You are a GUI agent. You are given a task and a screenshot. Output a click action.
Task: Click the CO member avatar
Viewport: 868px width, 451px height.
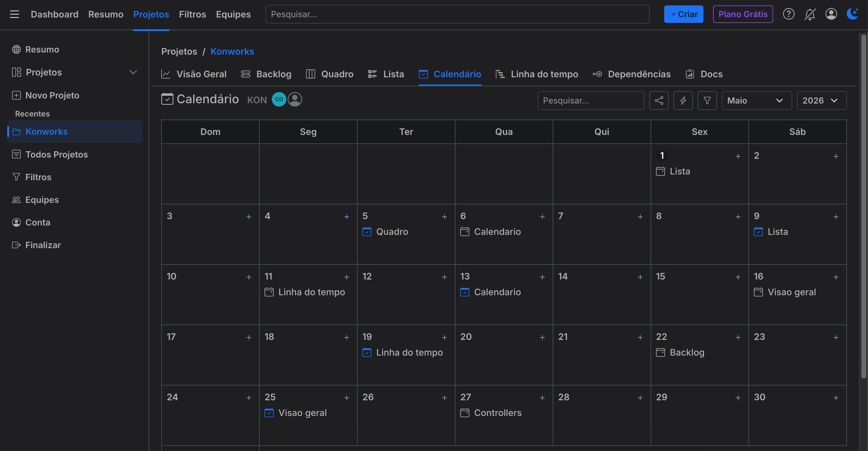[279, 99]
